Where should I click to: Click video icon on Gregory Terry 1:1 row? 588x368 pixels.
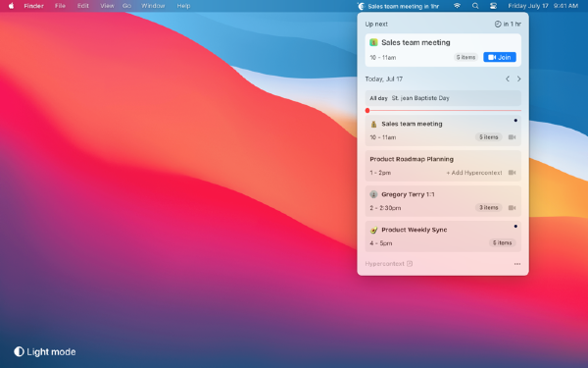click(x=512, y=208)
